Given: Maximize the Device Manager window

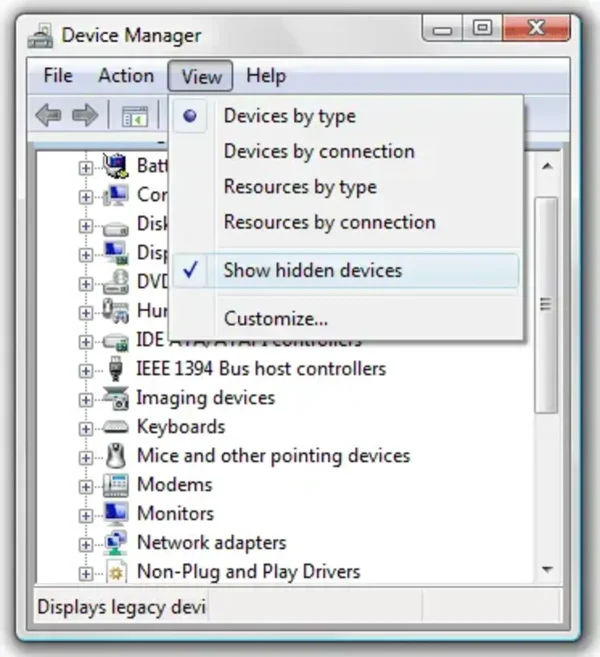Looking at the screenshot, I should pyautogui.click(x=482, y=28).
